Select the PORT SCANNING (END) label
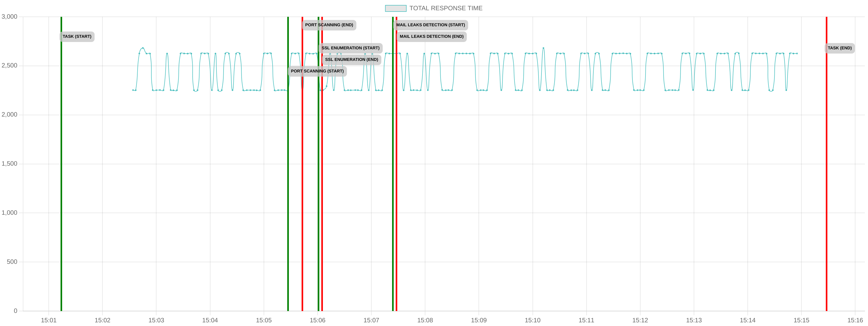 pyautogui.click(x=329, y=25)
